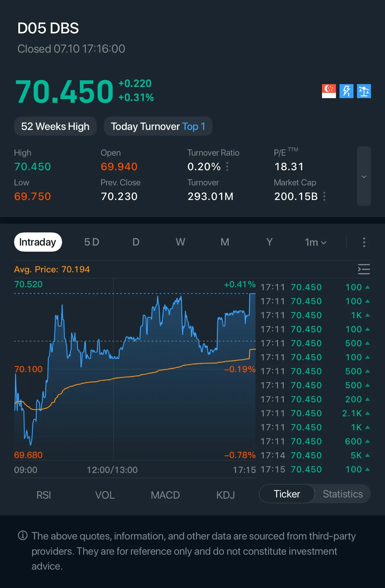The image size is (385, 588).
Task: Tap the intraday price chart area
Action: [x=135, y=369]
